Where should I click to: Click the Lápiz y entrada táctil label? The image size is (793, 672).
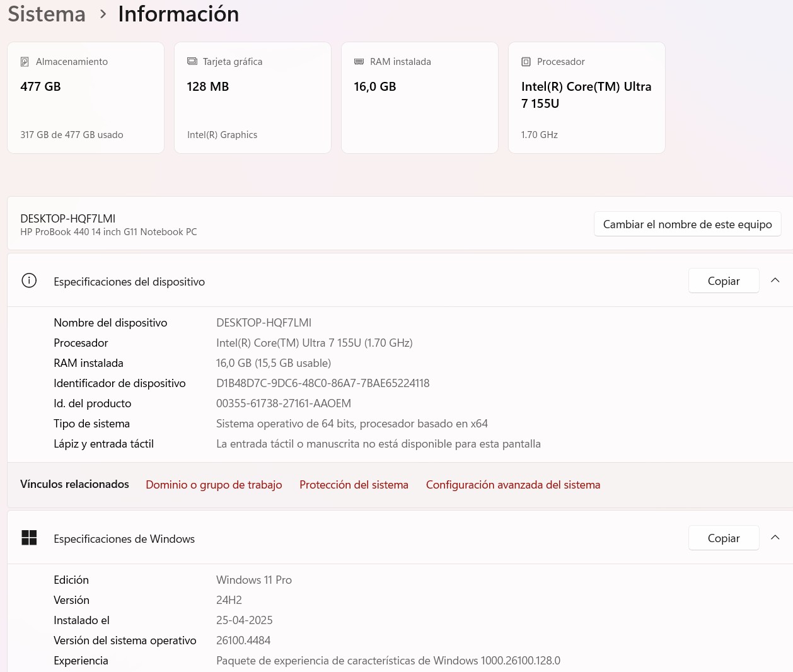103,444
